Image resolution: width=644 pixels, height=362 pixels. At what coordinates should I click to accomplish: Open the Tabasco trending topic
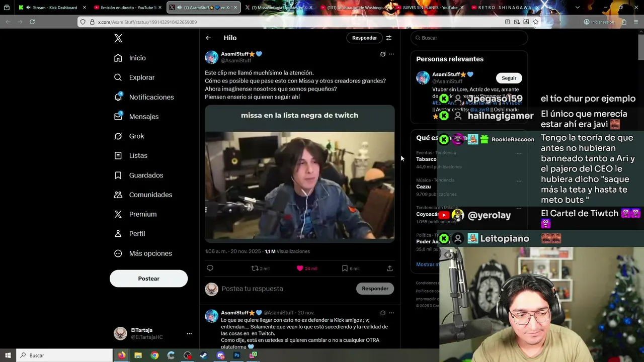point(426,159)
